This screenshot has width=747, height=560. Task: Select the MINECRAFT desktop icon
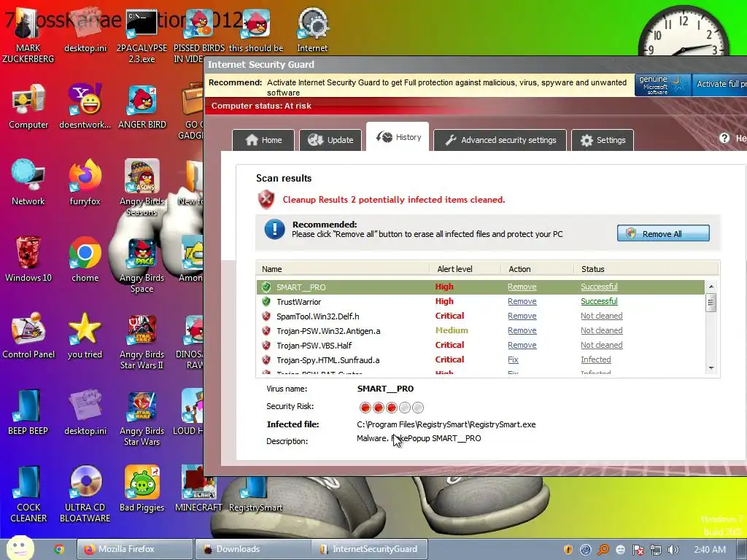(198, 489)
